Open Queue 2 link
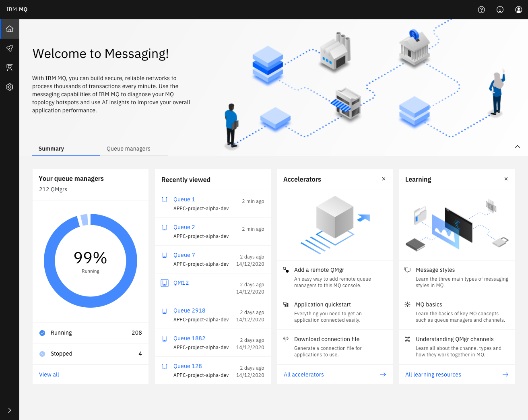 [184, 227]
